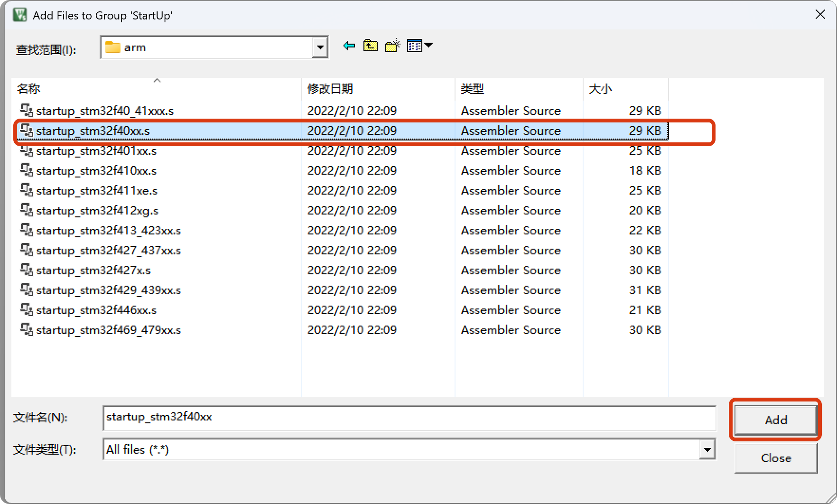Click the Keil uVision title bar icon

pos(20,15)
